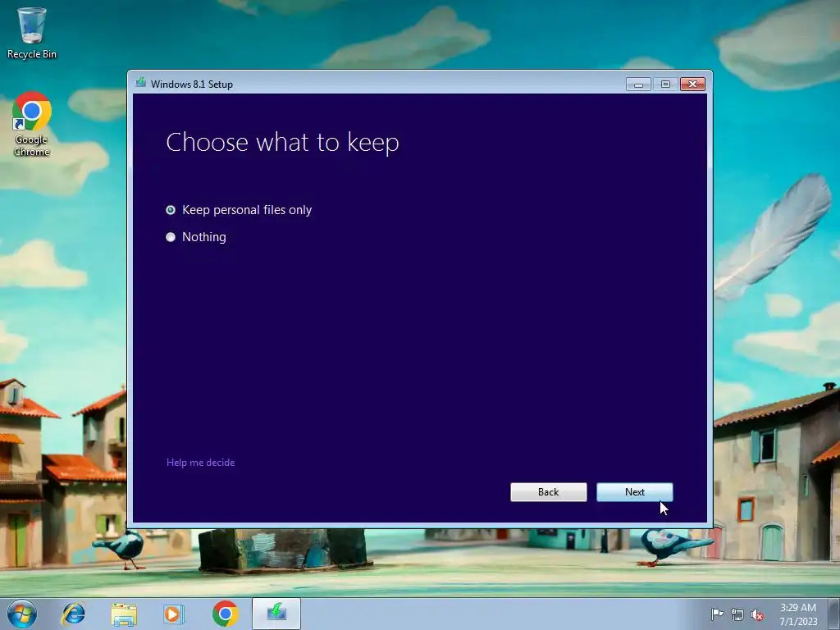Activate the Windows Setup taskbar button
840x630 pixels.
[x=276, y=614]
